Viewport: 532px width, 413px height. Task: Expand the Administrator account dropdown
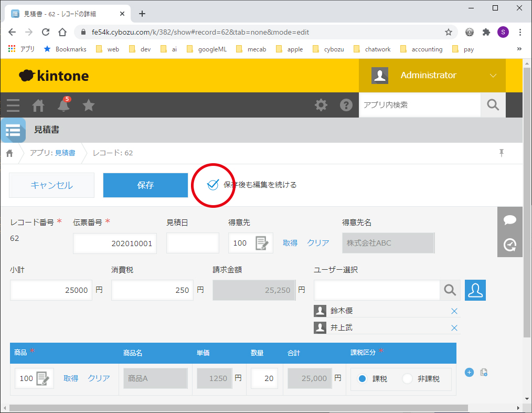[x=493, y=76]
